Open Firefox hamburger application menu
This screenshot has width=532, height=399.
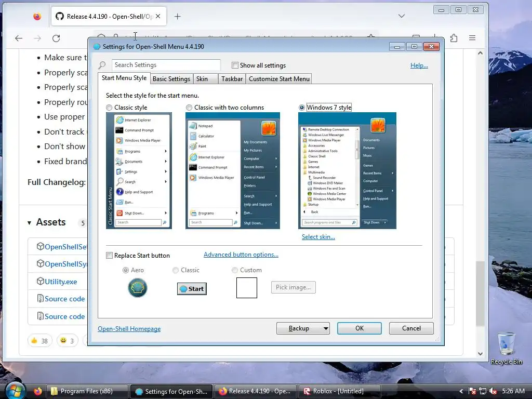click(x=472, y=38)
